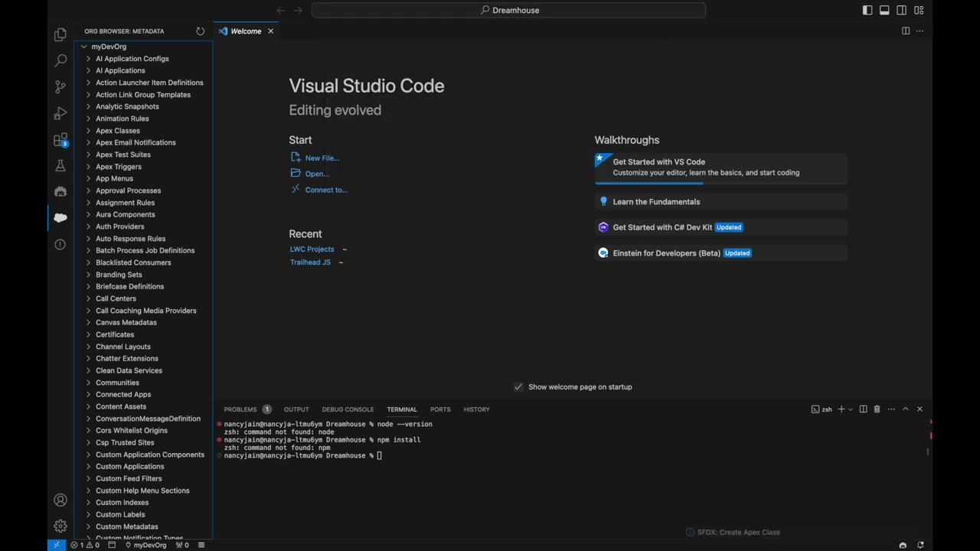Open the Trailhead JS recent folder
The width and height of the screenshot is (980, 551).
310,262
